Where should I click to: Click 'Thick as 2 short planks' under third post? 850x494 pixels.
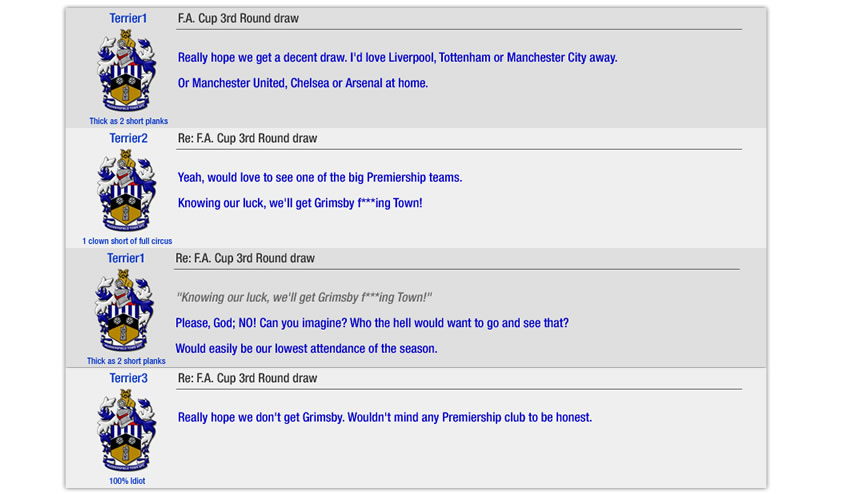pyautogui.click(x=126, y=361)
